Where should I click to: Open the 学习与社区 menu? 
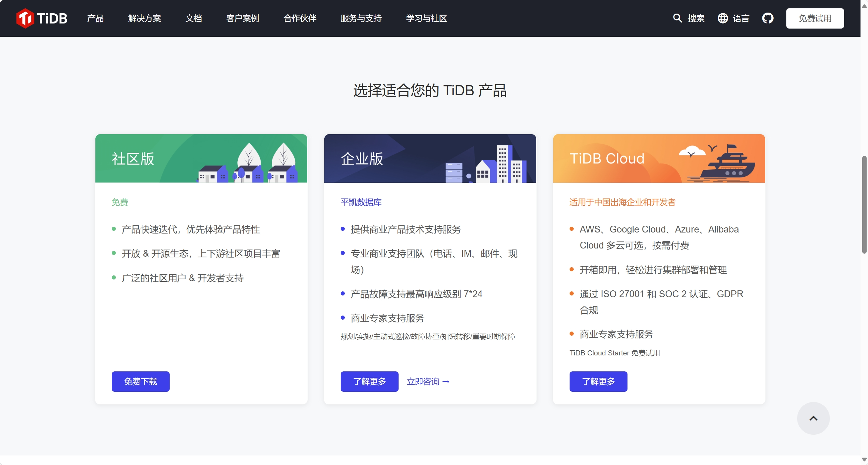[427, 18]
